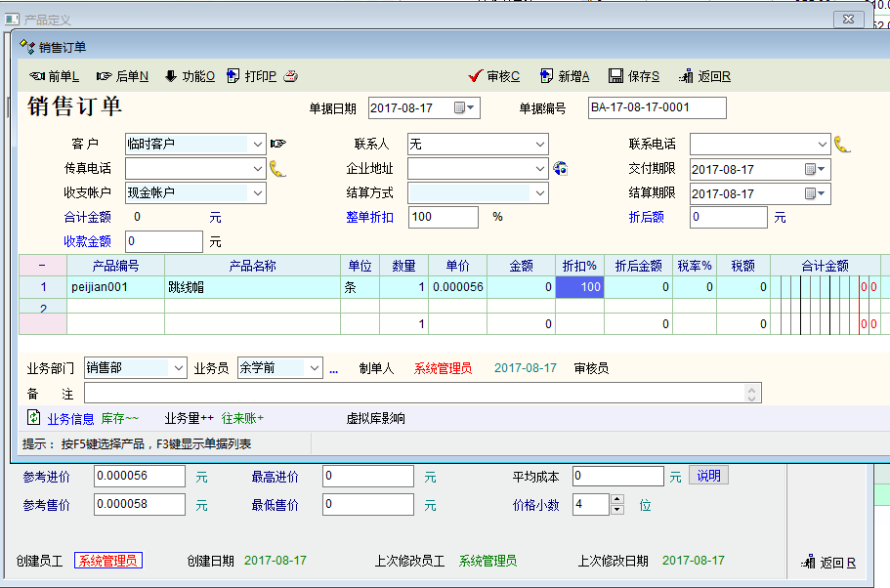Go to next order with 后单N
This screenshot has height=588, width=890.
122,76
